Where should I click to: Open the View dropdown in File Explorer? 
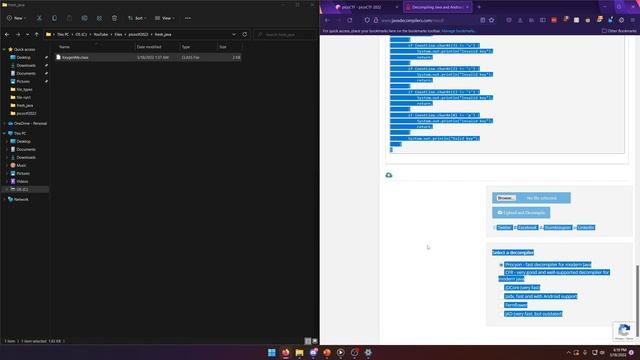(x=164, y=18)
